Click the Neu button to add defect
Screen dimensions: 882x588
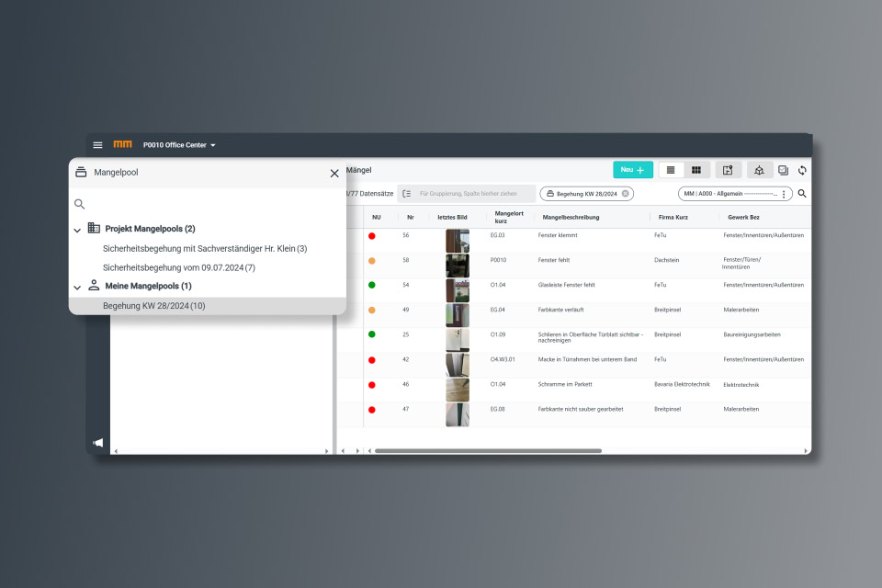click(x=632, y=170)
